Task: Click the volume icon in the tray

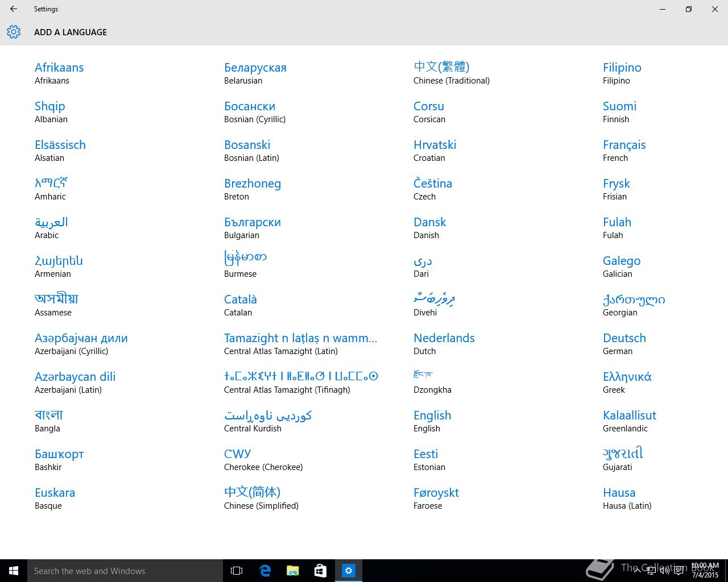Action: tap(664, 571)
